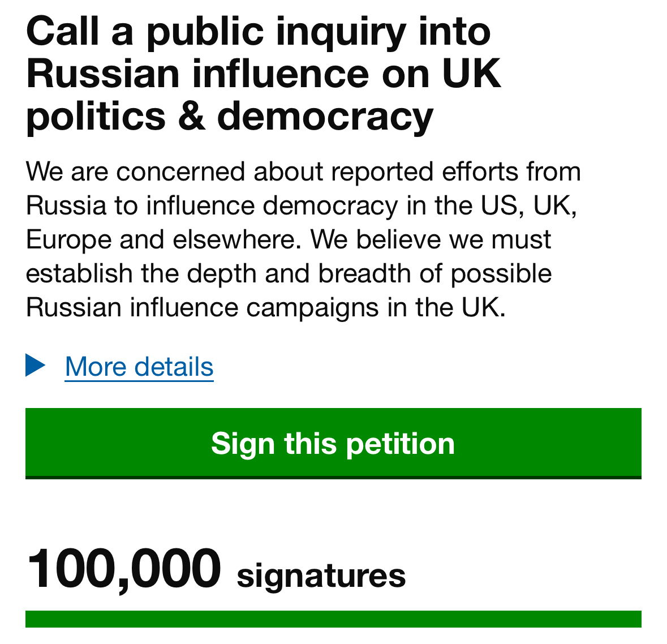
Task: Click the heading line "Call a public inquiry into"
Action: click(x=258, y=32)
